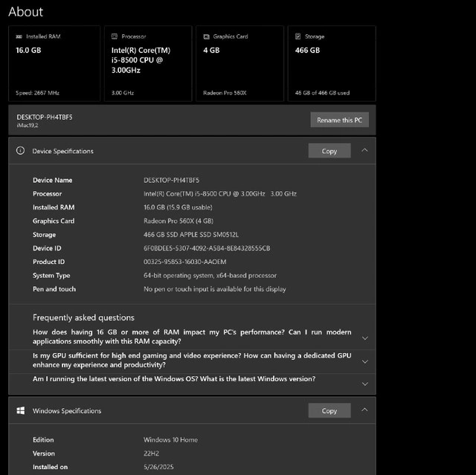476x475 pixels.
Task: Expand the GPU high end gaming question
Action: tap(364, 361)
